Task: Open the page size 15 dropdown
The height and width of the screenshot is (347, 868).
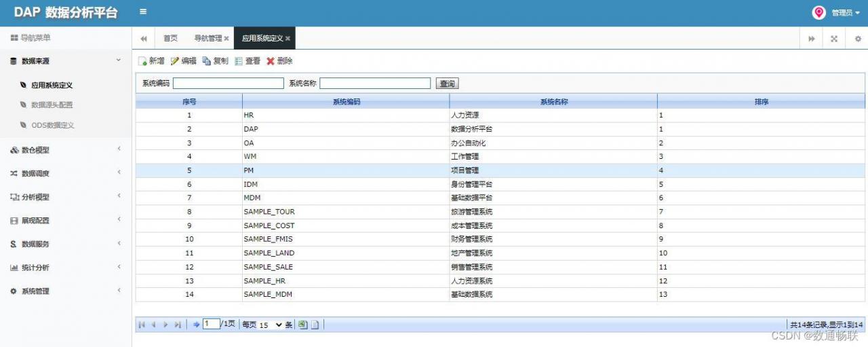Action: pyautogui.click(x=271, y=325)
